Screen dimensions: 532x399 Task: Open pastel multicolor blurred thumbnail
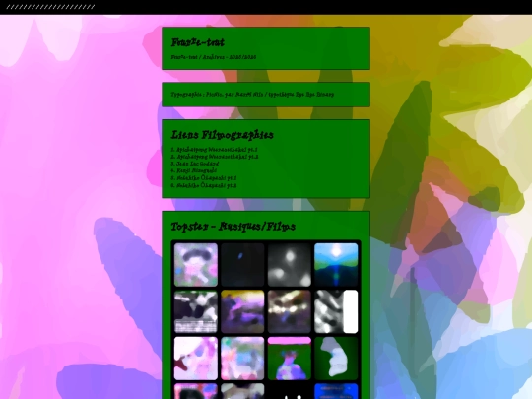point(242,359)
